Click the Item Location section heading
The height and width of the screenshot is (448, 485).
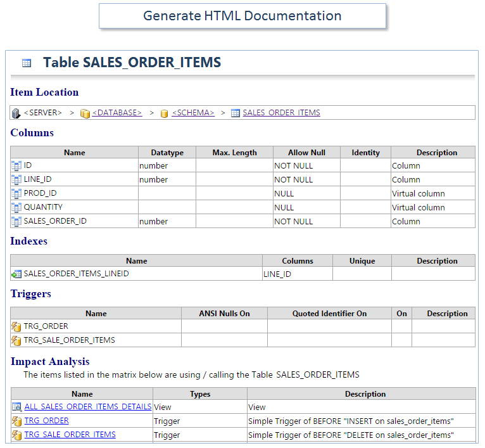(44, 93)
